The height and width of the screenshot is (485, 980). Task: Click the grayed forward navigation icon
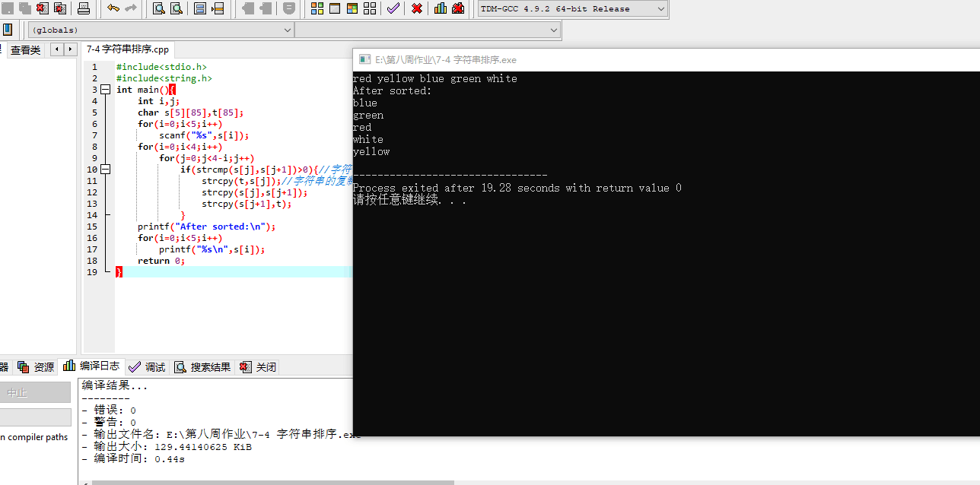coord(266,8)
